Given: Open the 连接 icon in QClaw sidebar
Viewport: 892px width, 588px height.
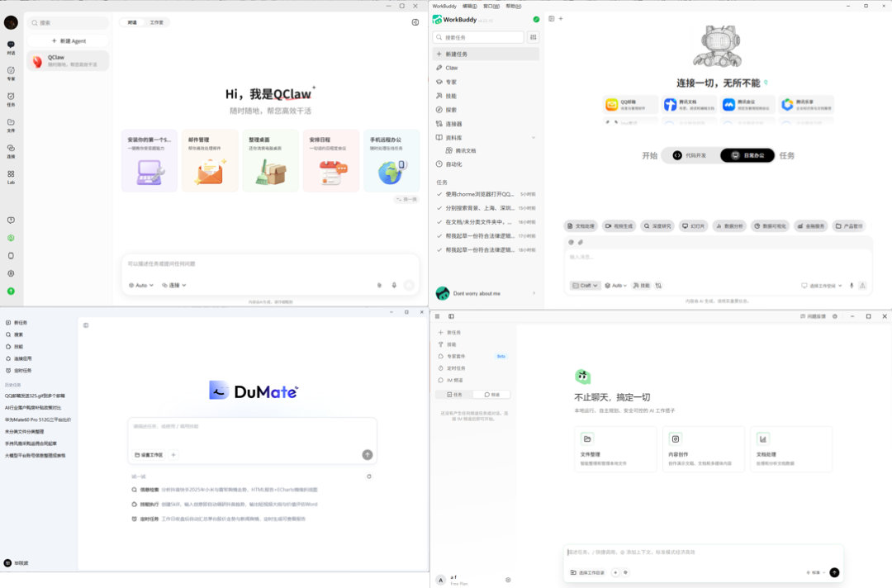Looking at the screenshot, I should 11,150.
